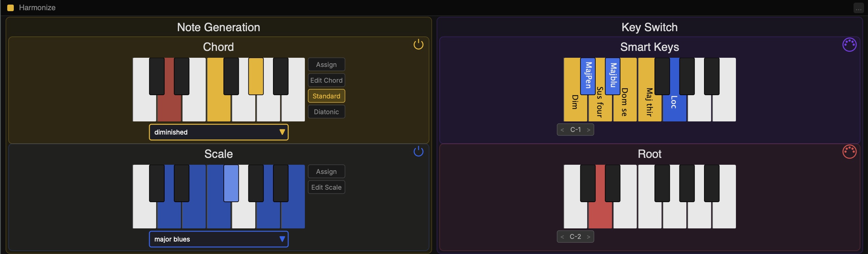Click the yellow F key on Chord keyboard
Screen dimensions: 868x254
(219, 108)
